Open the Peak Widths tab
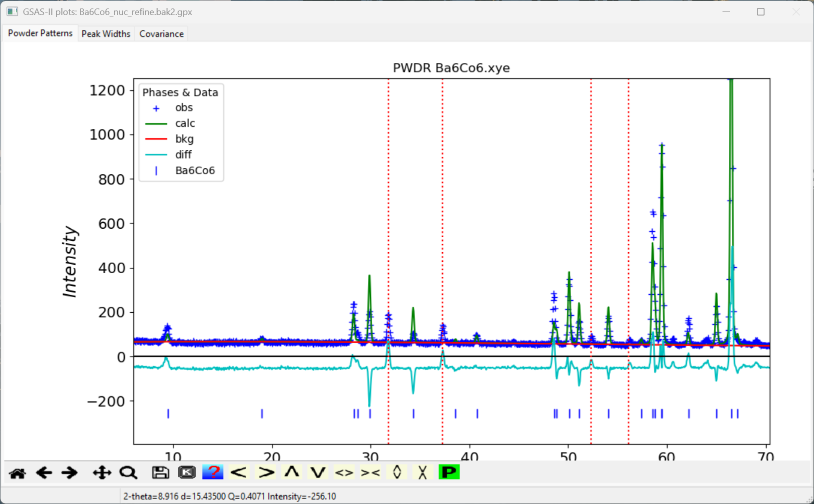 tap(106, 33)
